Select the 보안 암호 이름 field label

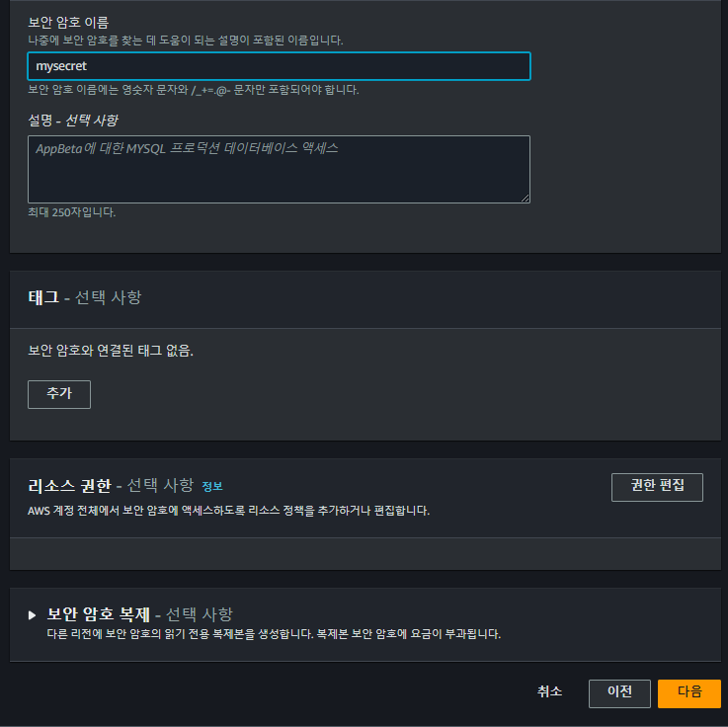coord(68,22)
